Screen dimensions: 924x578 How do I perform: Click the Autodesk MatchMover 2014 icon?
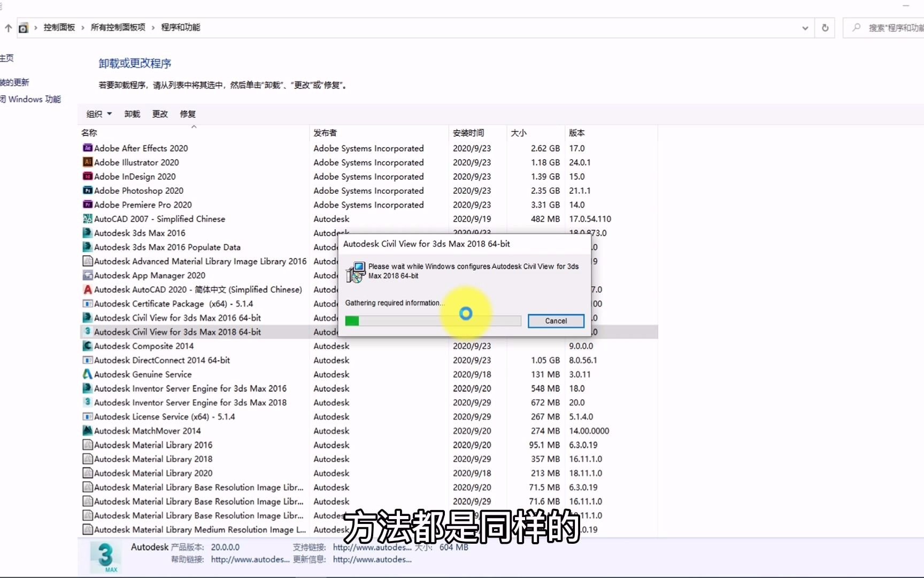[87, 430]
